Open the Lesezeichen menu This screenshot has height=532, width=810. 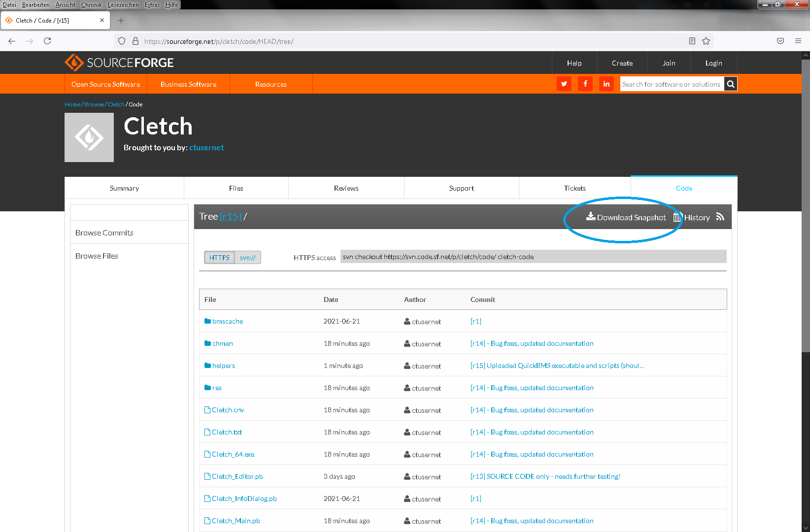(123, 5)
